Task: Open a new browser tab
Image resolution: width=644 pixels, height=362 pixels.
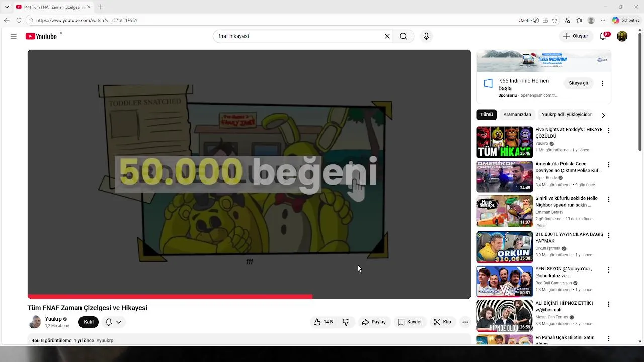Action: click(x=101, y=7)
